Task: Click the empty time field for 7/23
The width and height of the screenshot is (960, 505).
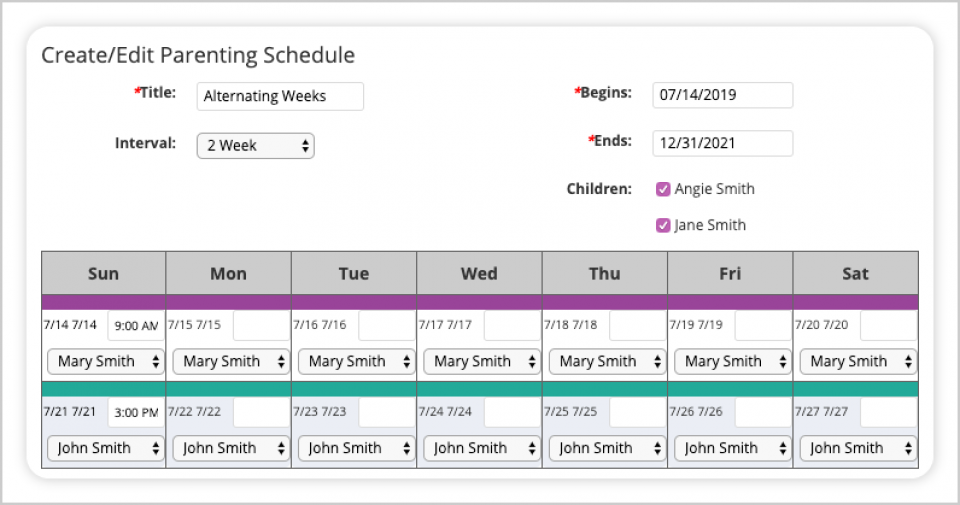Action: pos(387,413)
